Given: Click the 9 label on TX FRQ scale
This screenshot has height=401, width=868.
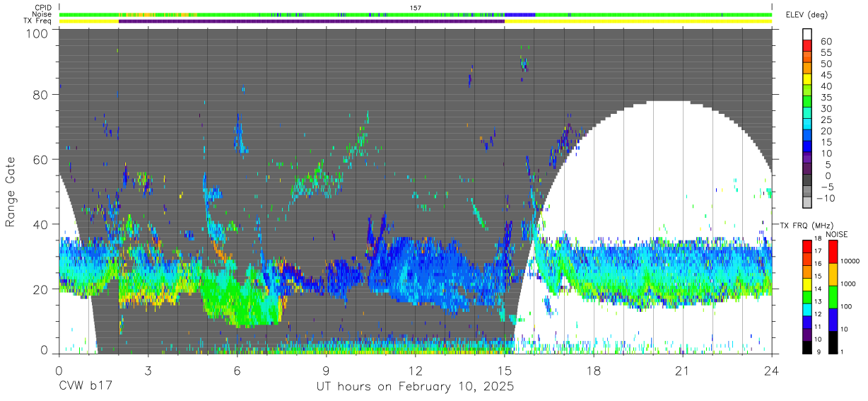Looking at the screenshot, I should point(819,351).
